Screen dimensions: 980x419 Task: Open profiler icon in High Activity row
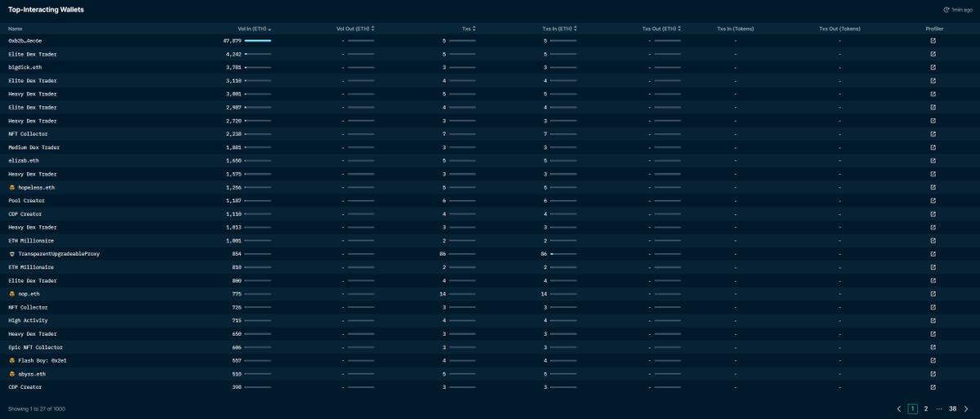click(x=933, y=320)
